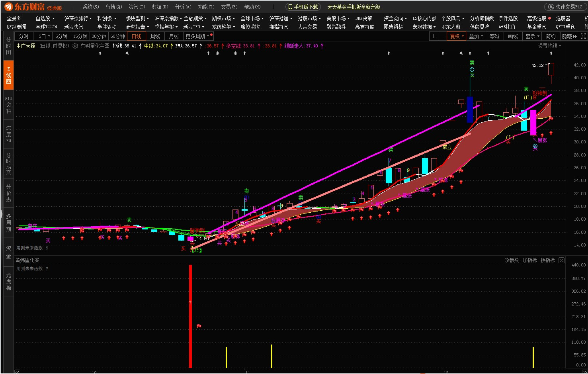The image size is (588, 374).
Task: Expand 沪深京排行 dropdown
Action: [78, 18]
